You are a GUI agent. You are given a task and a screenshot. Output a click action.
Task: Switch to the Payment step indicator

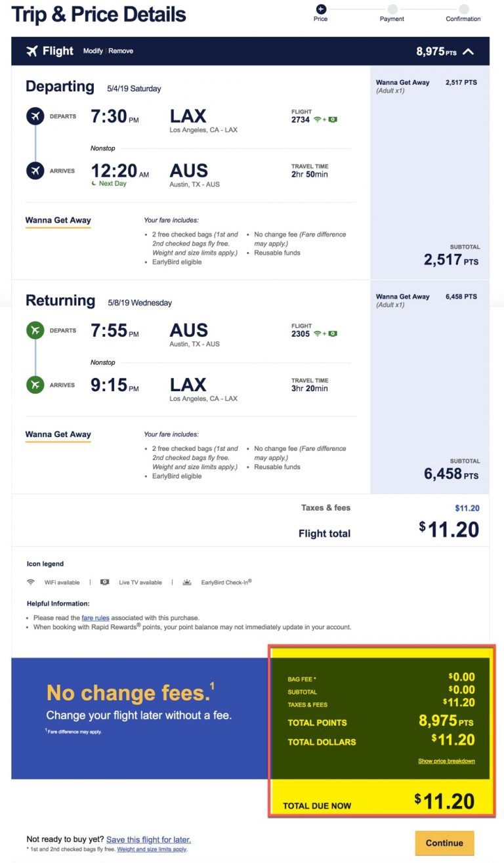(392, 11)
